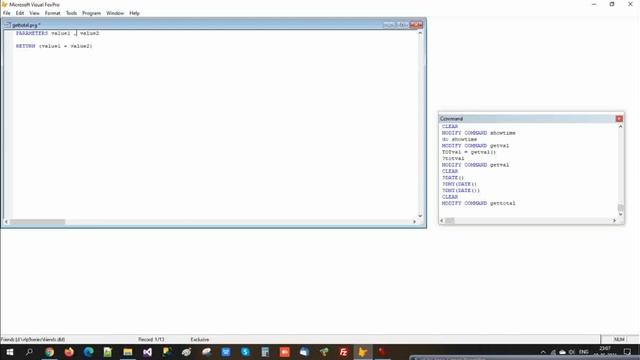Click the 'Exclusive' status bar entry
The height and width of the screenshot is (360, 640).
tap(200, 339)
